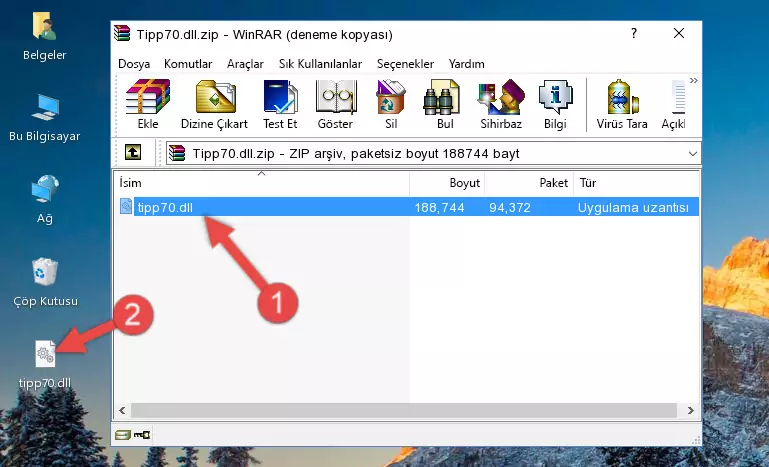Click the status bar key password icon
Image resolution: width=769 pixels, height=467 pixels.
(142, 434)
